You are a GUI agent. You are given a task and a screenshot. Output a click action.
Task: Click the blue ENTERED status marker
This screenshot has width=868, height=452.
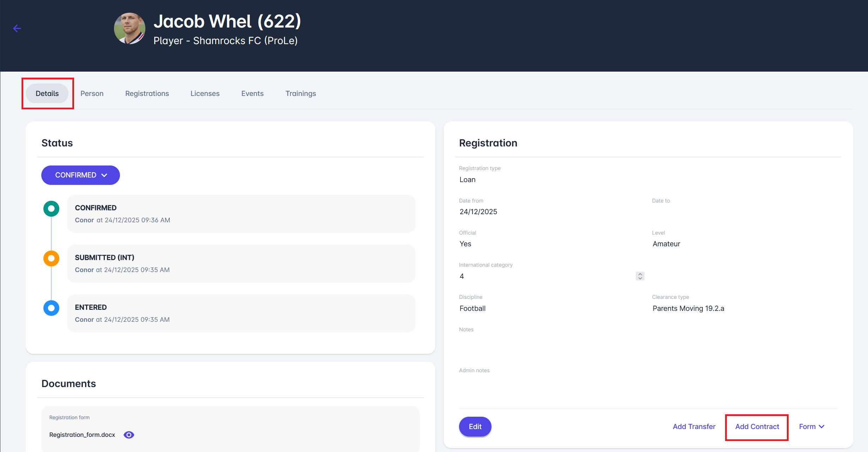pyautogui.click(x=51, y=308)
